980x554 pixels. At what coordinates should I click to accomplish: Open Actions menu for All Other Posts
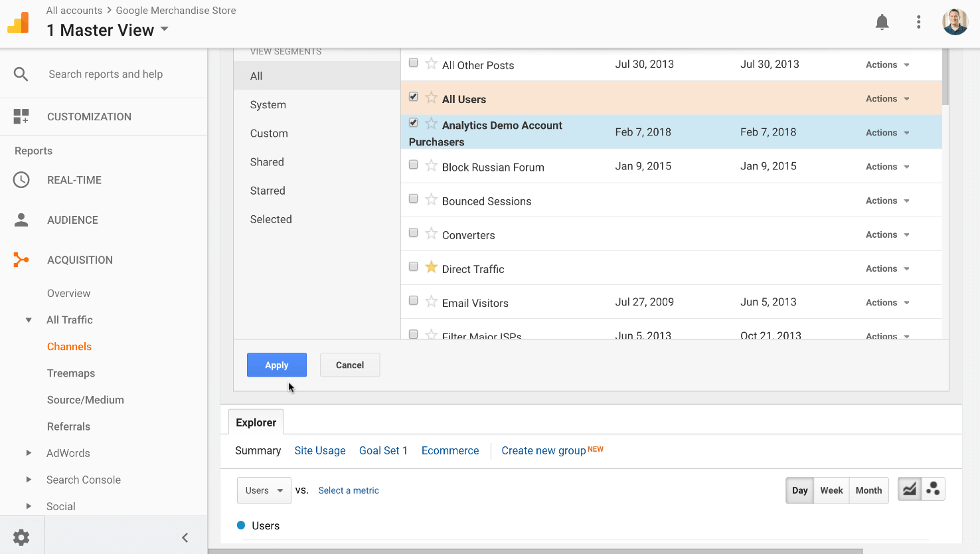888,64
